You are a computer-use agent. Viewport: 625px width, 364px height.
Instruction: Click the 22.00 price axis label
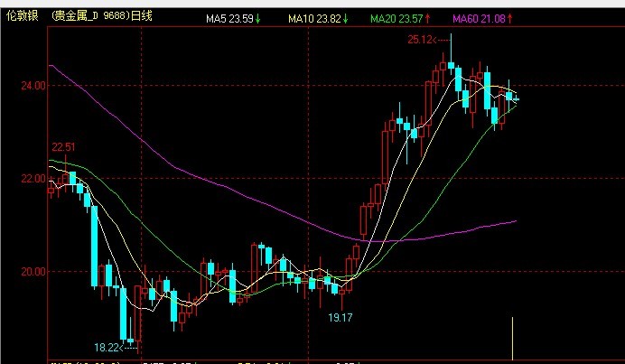[33, 179]
